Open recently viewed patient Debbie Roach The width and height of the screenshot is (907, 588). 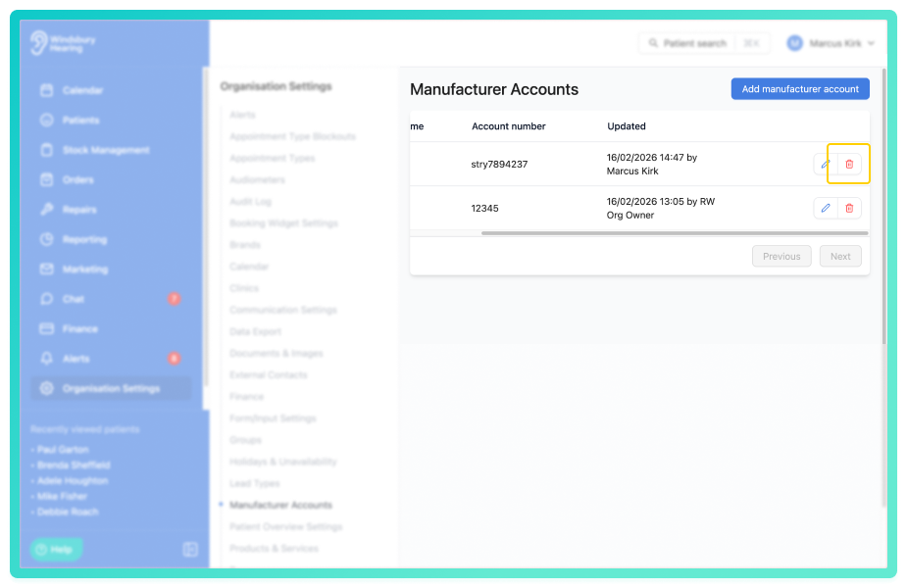click(x=68, y=512)
